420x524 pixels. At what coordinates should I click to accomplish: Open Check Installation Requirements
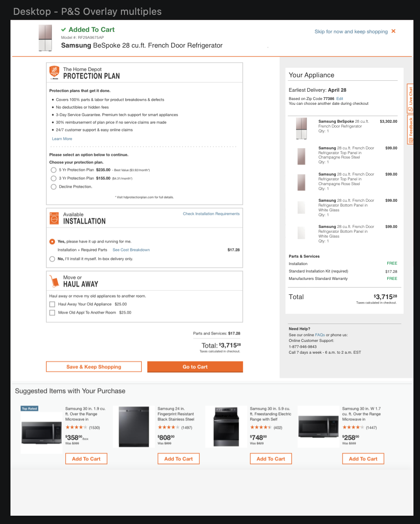(211, 214)
